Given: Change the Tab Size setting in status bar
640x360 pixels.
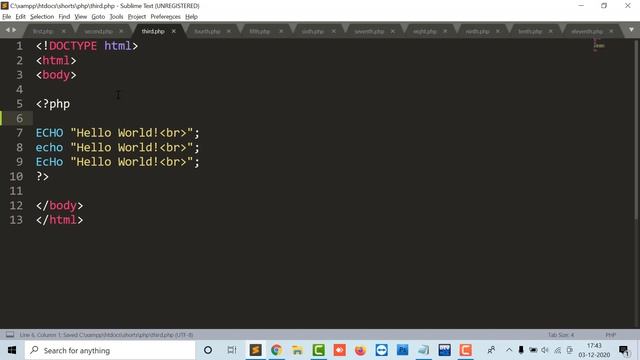Looking at the screenshot, I should coord(561,335).
